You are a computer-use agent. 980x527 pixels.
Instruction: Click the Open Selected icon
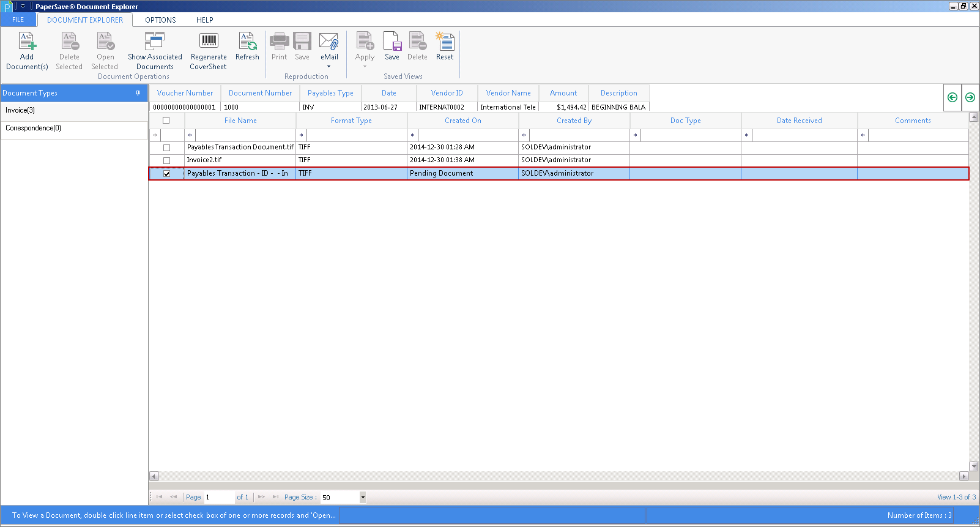pyautogui.click(x=105, y=41)
